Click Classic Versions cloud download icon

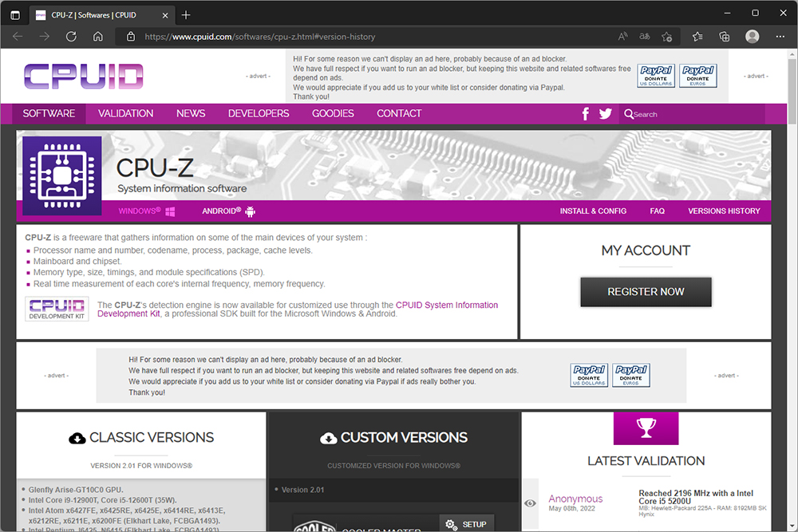coord(77,438)
